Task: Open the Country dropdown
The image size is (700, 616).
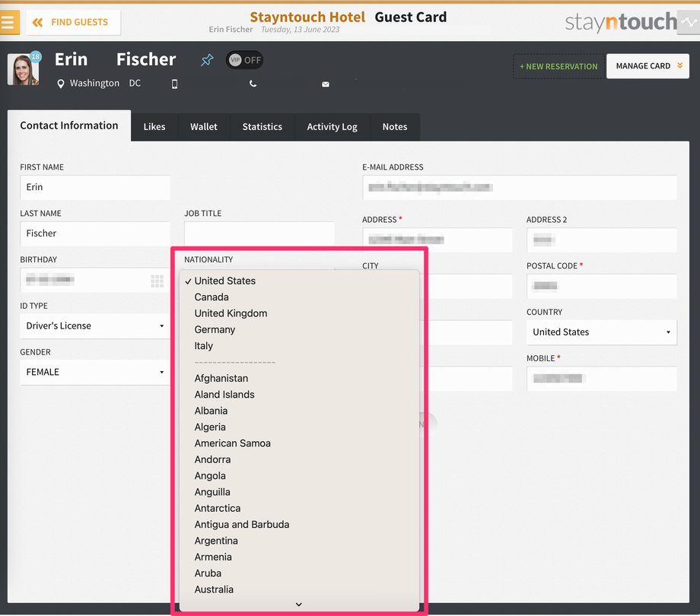Action: tap(602, 332)
